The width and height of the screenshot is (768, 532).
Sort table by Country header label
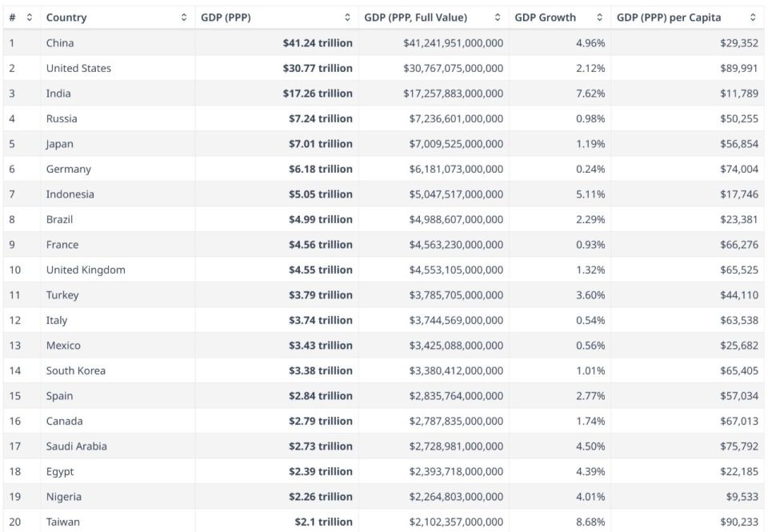coord(66,18)
